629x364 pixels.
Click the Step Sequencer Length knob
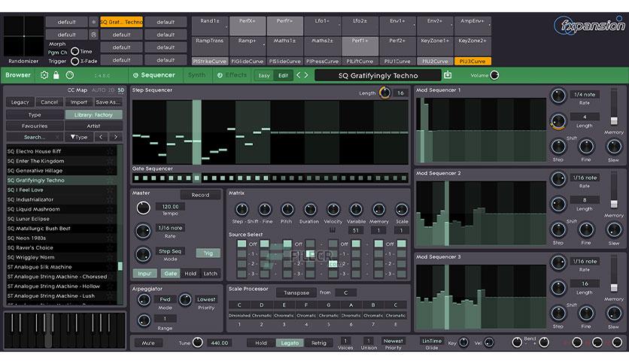(384, 93)
